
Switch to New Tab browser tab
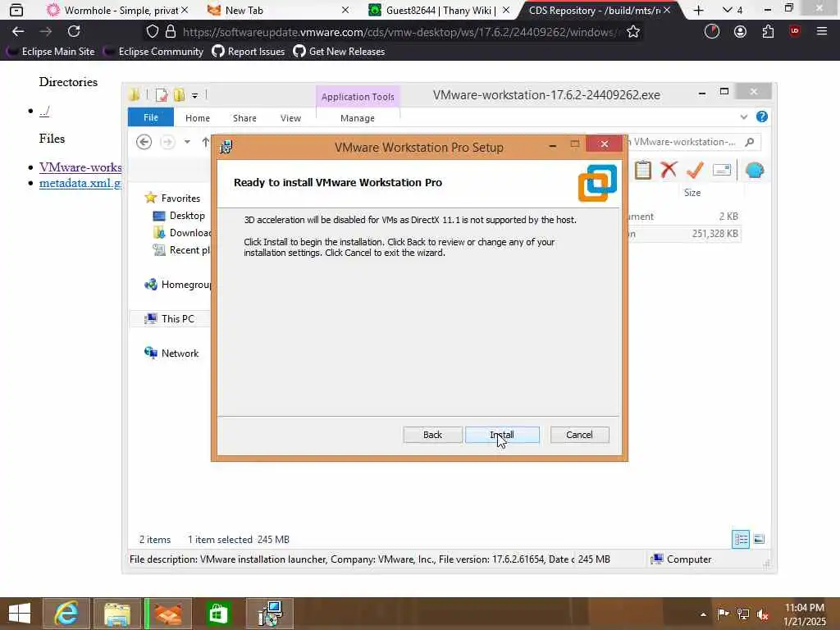point(277,10)
